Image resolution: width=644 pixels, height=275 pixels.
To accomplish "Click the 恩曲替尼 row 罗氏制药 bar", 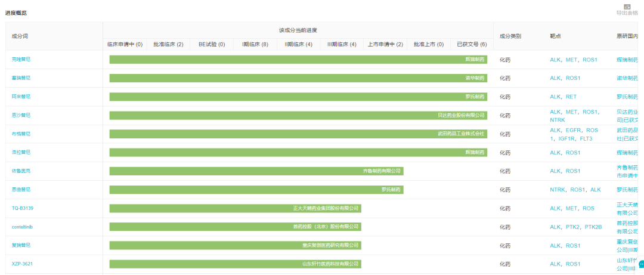I will [256, 190].
